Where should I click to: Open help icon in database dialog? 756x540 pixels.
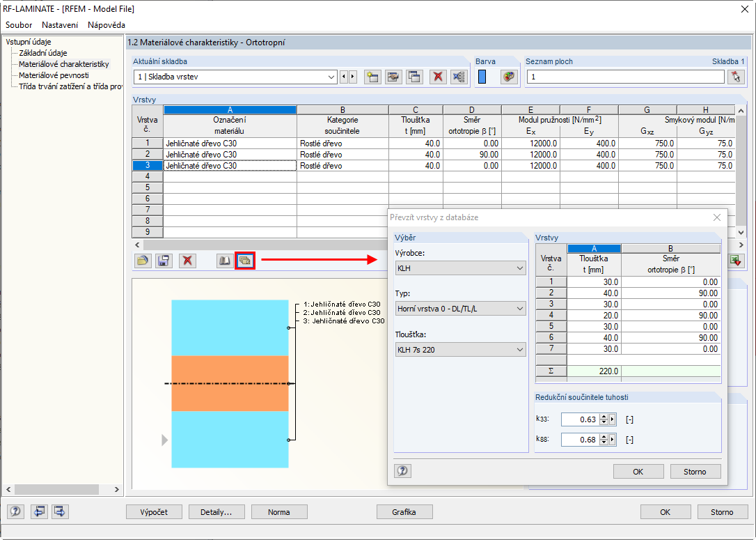[402, 471]
